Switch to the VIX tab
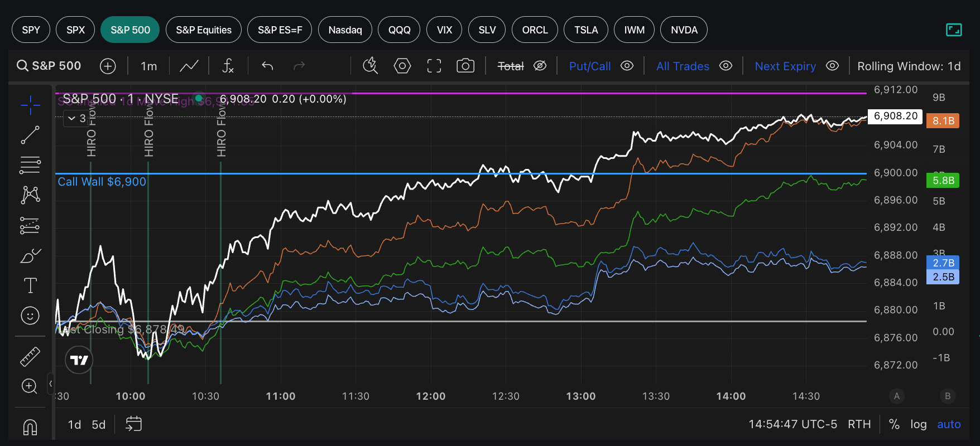 [444, 30]
